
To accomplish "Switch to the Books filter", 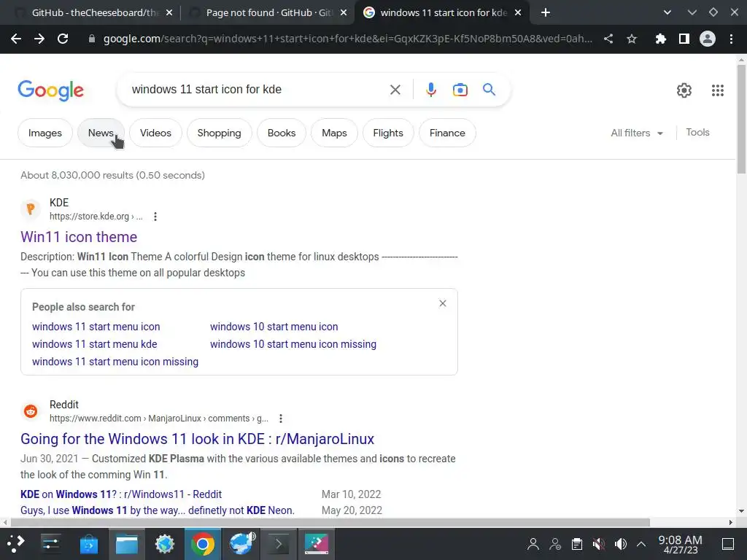I will [282, 133].
